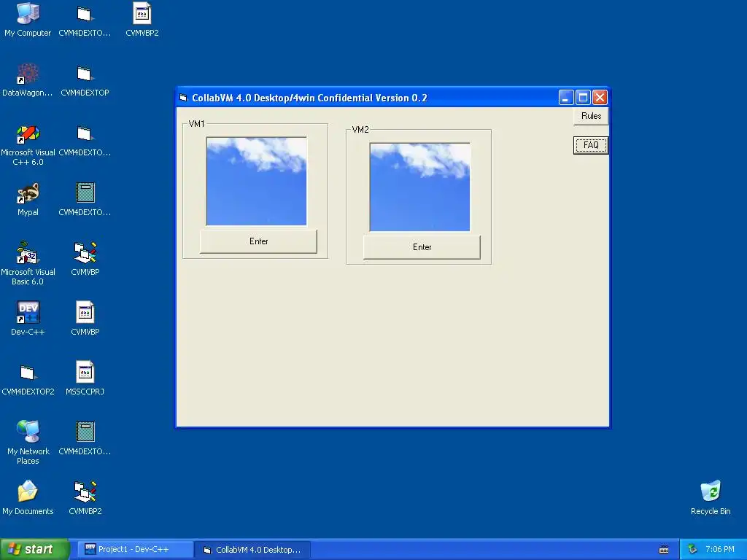Image resolution: width=747 pixels, height=560 pixels.
Task: Open the FAQ button in CollabVM
Action: point(591,145)
